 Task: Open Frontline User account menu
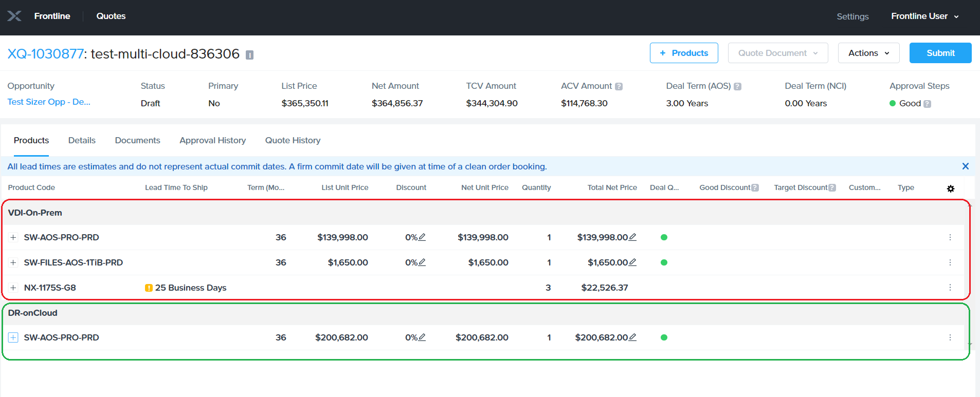point(925,16)
